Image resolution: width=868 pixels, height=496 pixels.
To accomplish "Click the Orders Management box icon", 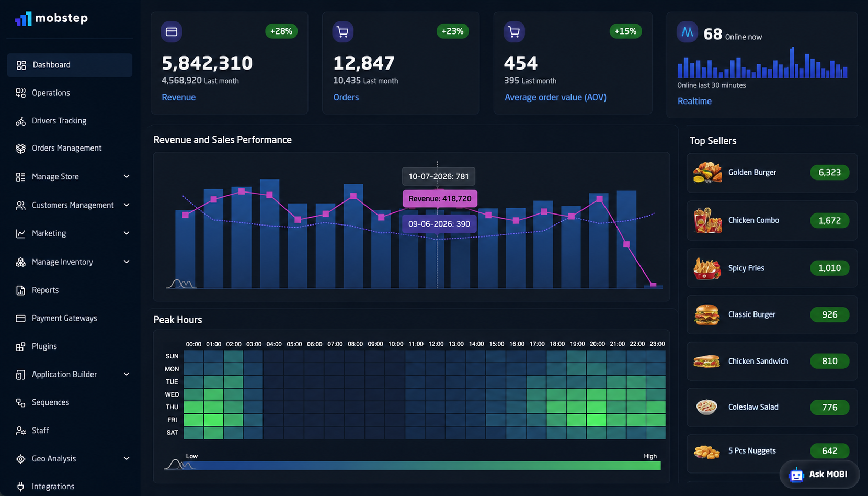I will coord(20,149).
